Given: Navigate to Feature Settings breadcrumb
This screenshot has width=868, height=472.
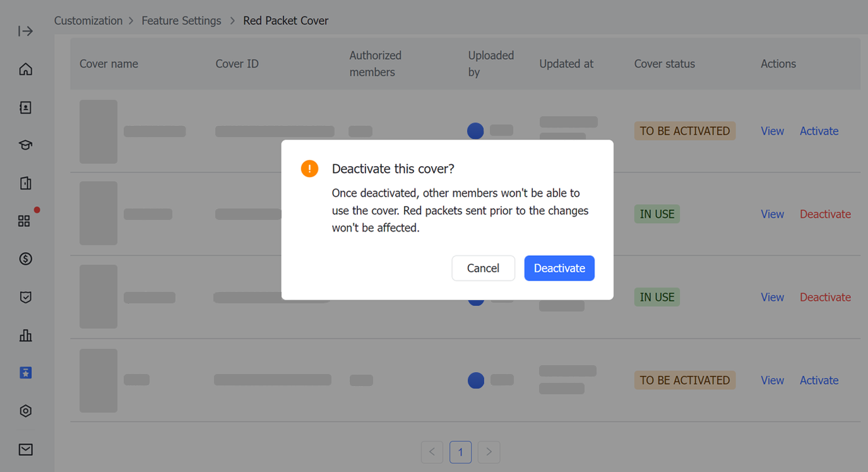Looking at the screenshot, I should (x=181, y=21).
